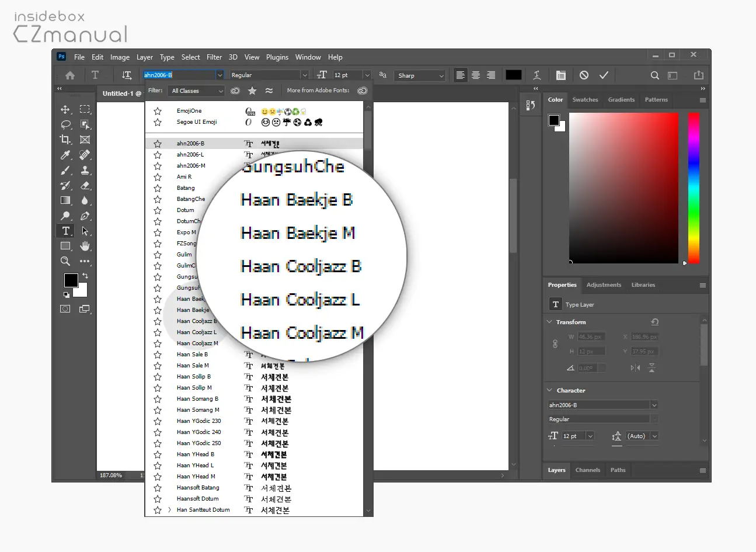Toggle favorite star for Haan YHead L

coord(158,466)
